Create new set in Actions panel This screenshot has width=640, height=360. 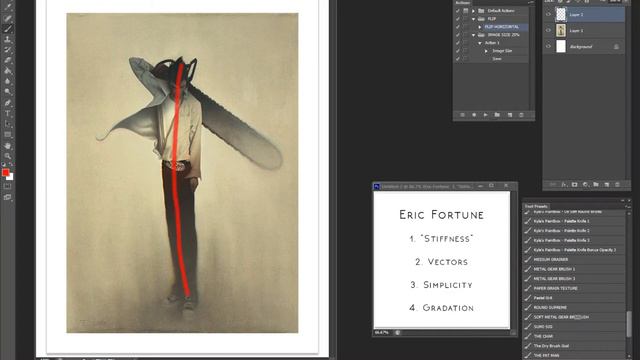click(497, 116)
